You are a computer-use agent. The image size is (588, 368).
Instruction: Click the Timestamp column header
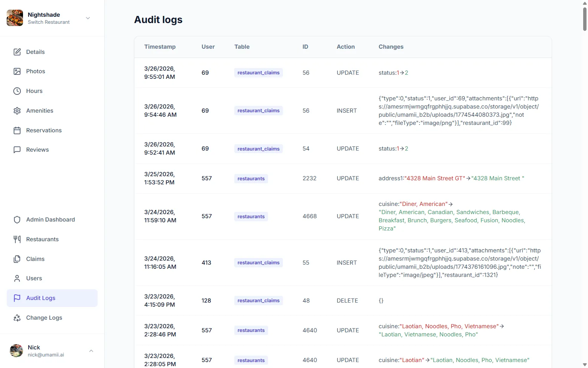(160, 47)
